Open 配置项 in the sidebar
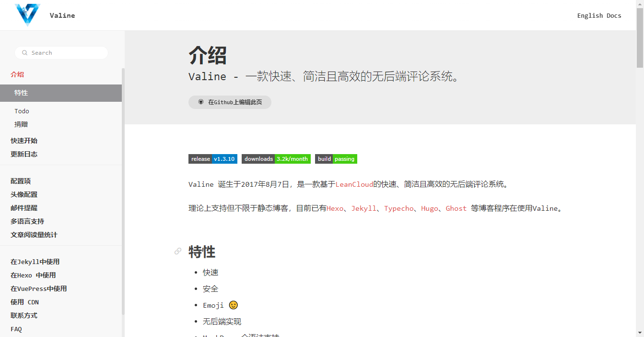This screenshot has height=337, width=644. (21, 181)
